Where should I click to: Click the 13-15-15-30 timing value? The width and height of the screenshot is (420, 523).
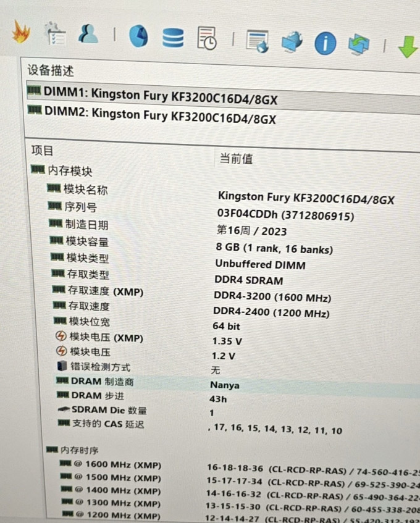(x=233, y=506)
